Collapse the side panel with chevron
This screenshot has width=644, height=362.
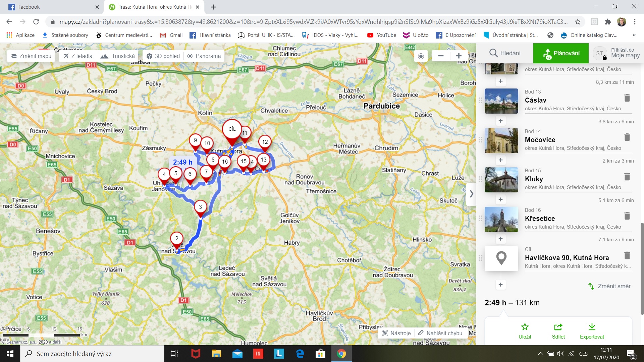point(471,194)
